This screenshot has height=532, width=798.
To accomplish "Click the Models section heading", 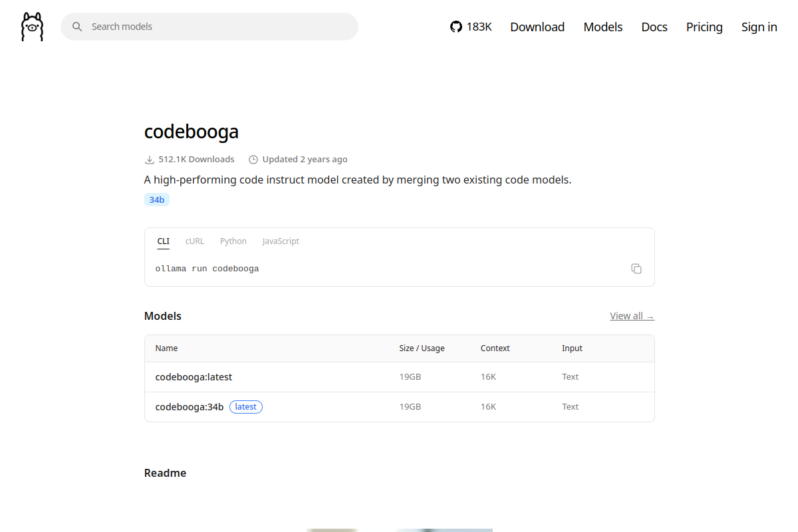I will click(x=163, y=316).
